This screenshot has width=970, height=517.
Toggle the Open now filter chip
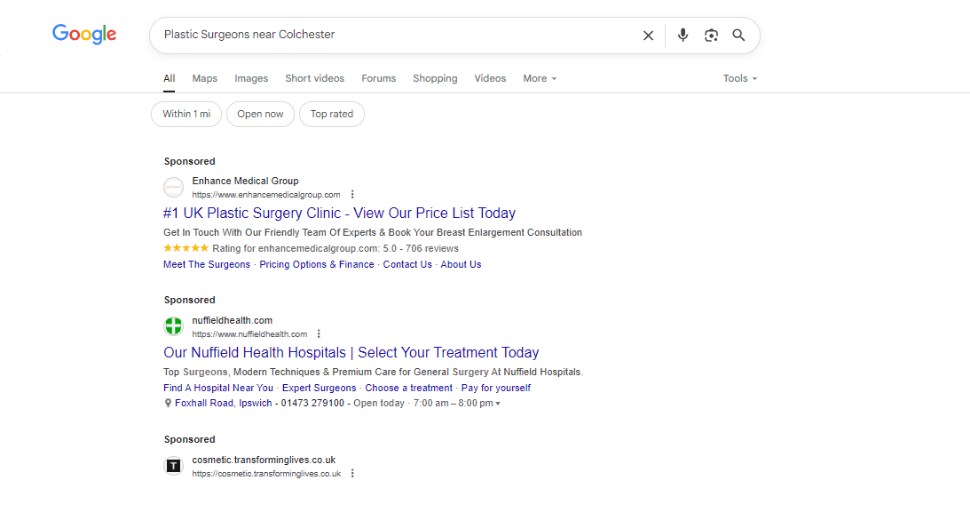[260, 114]
